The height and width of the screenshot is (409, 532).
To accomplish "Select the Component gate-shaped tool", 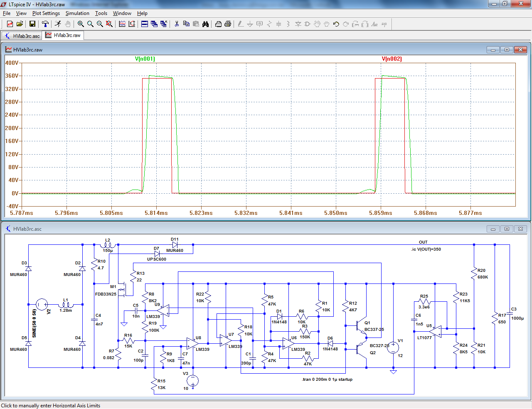I will tap(308, 24).
